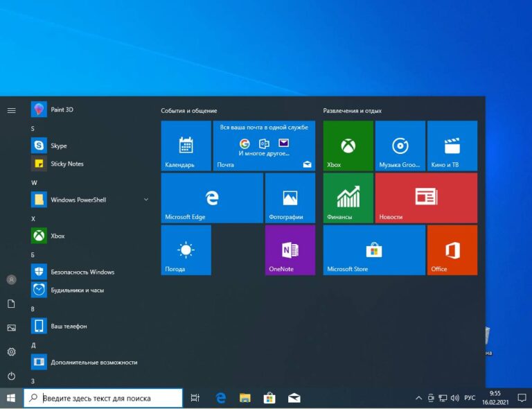Click the События и общение group header
532x409 pixels.
coord(189,111)
